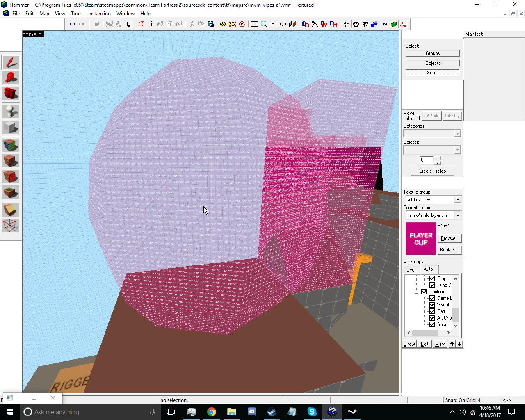The width and height of the screenshot is (525, 420).
Task: Activate the Clipping tool
Action: point(11,210)
